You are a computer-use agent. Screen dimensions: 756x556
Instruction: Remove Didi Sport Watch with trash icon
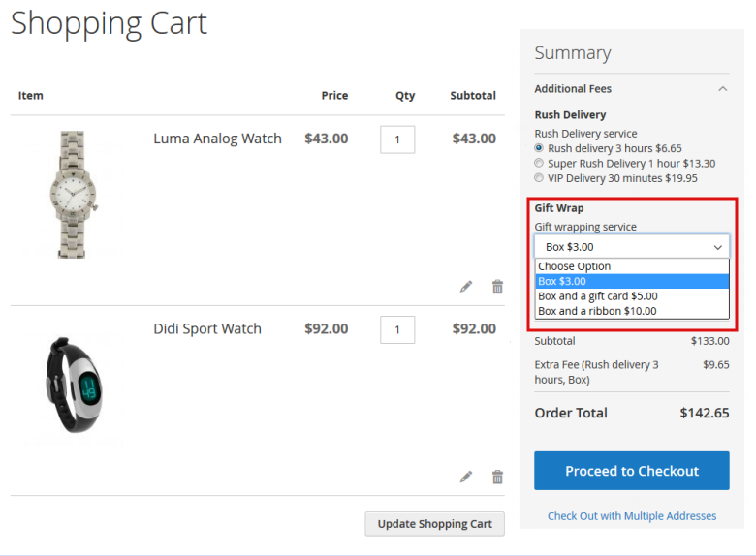click(497, 477)
